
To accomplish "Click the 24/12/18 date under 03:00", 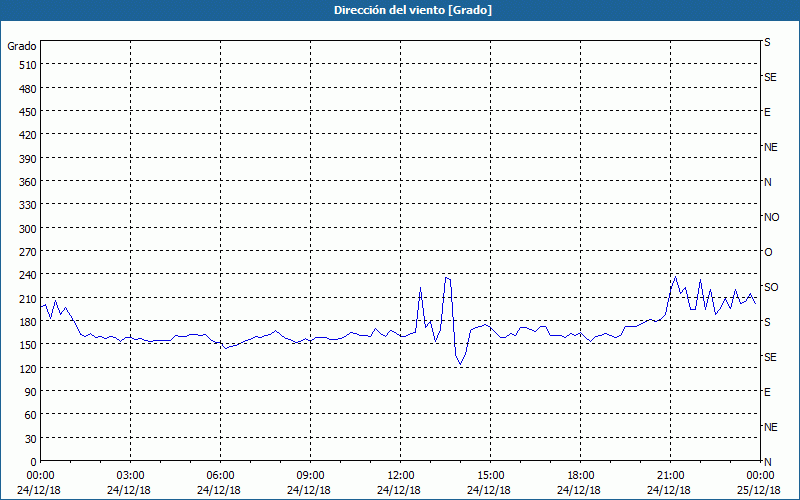I will [129, 490].
